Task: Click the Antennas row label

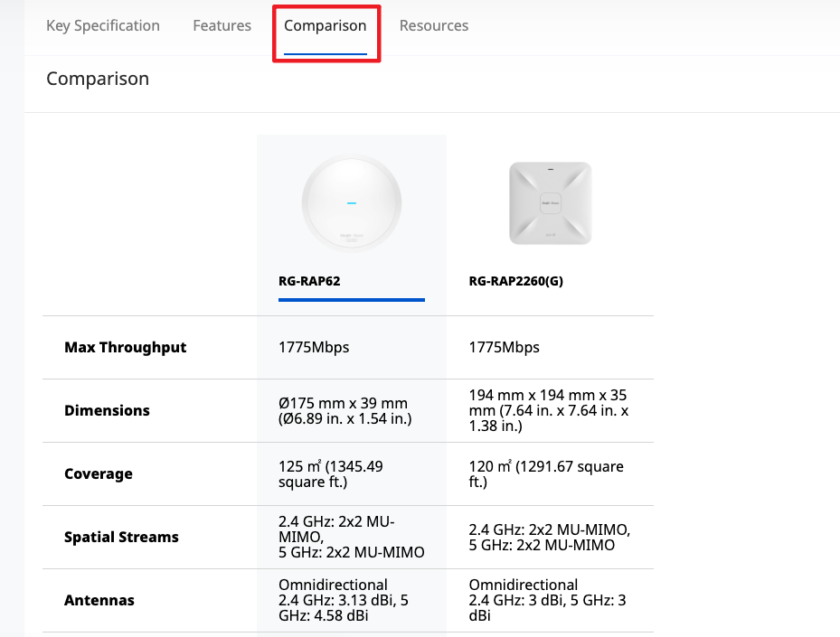Action: pos(99,601)
